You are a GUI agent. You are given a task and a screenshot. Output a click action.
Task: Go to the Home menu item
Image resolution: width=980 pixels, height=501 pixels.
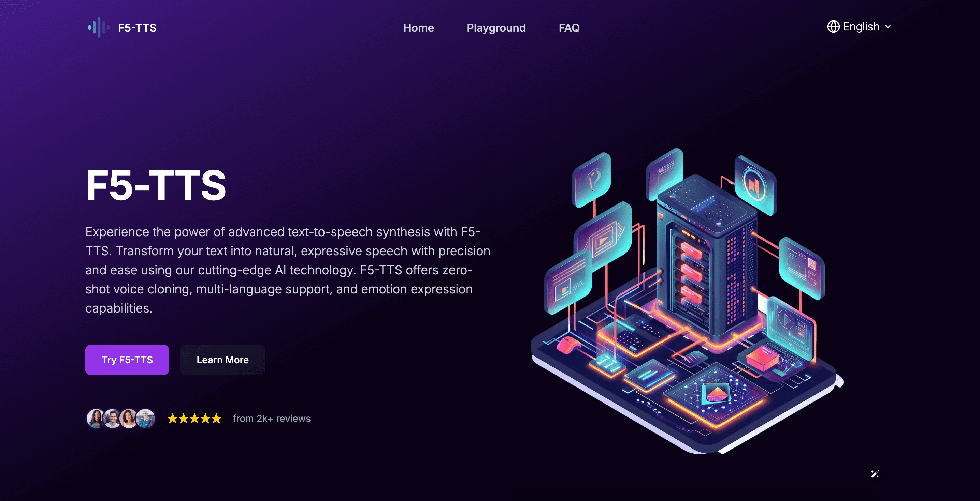418,28
